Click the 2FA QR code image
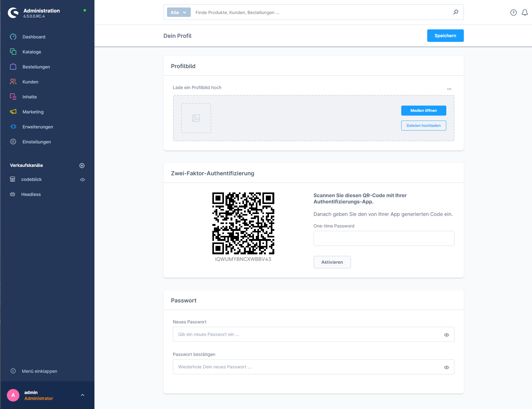The width and height of the screenshot is (532, 409). point(243,223)
